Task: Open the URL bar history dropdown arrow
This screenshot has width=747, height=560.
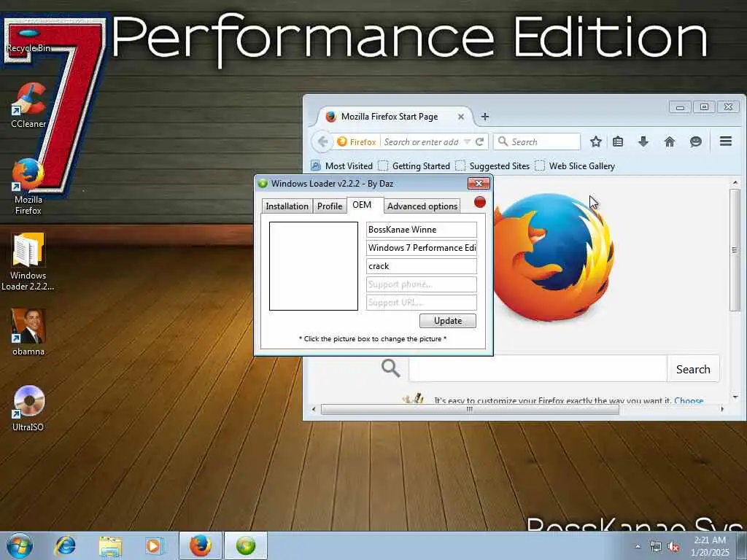Action: click(467, 141)
